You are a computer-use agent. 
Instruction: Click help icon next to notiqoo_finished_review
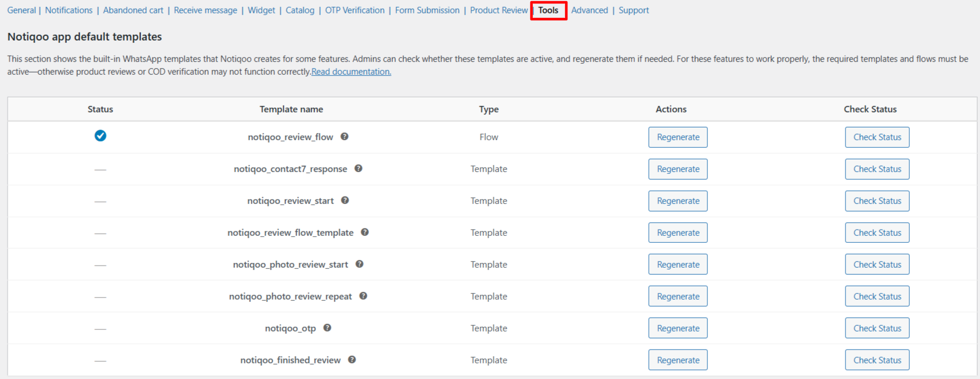[352, 360]
